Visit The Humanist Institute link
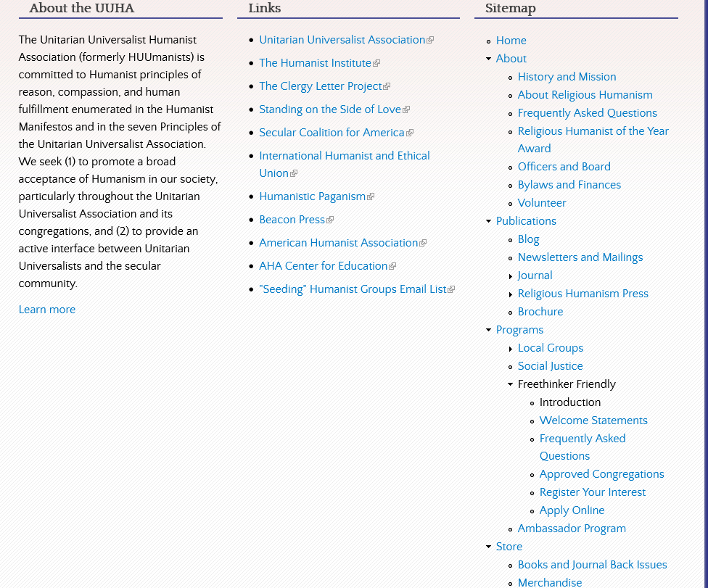Image resolution: width=708 pixels, height=588 pixels. [x=315, y=63]
